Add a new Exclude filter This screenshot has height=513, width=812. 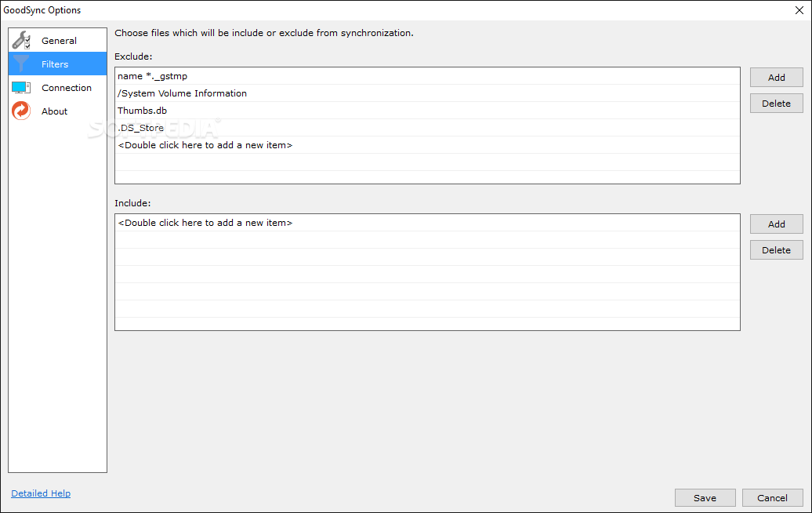pos(776,77)
